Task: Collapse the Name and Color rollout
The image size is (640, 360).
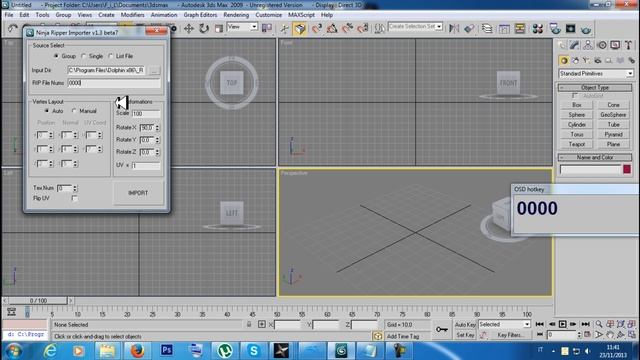Action: point(595,157)
